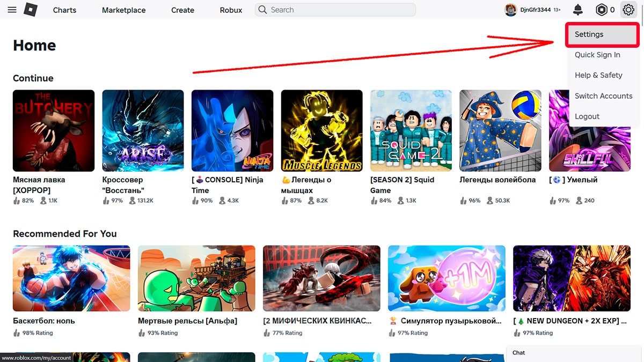Open The Butchery game thumbnail
The height and width of the screenshot is (362, 644).
pyautogui.click(x=54, y=131)
